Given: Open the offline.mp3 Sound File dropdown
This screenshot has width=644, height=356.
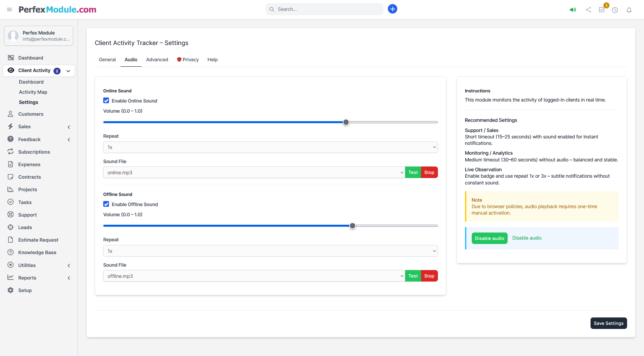Looking at the screenshot, I should tap(254, 276).
